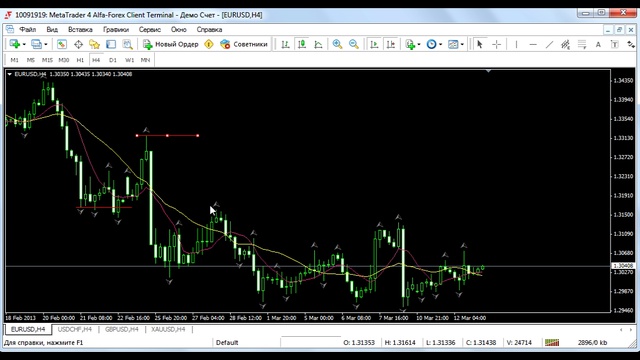Click the Templates icon

click(x=453, y=44)
